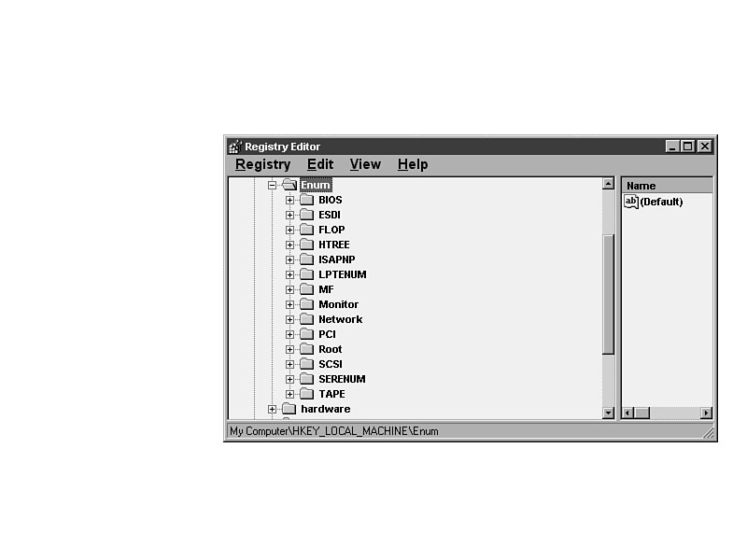Collapse the Enum key
747x560 pixels.
(x=272, y=185)
